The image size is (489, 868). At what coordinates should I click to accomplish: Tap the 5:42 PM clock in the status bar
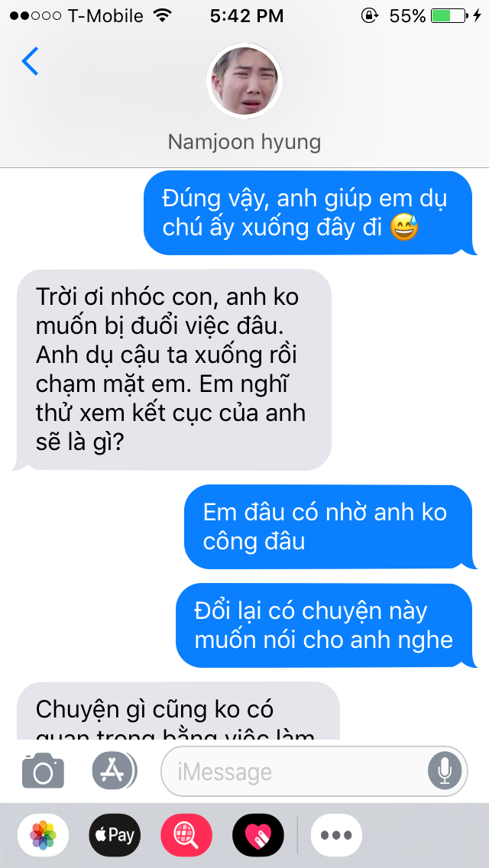[247, 15]
